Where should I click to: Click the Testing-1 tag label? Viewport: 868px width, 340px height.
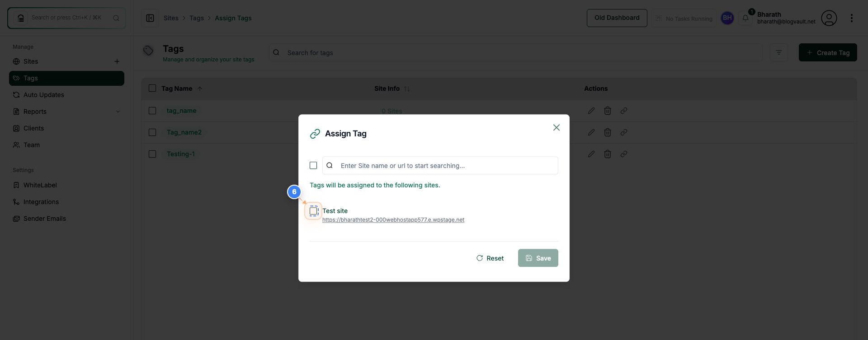coord(181,154)
